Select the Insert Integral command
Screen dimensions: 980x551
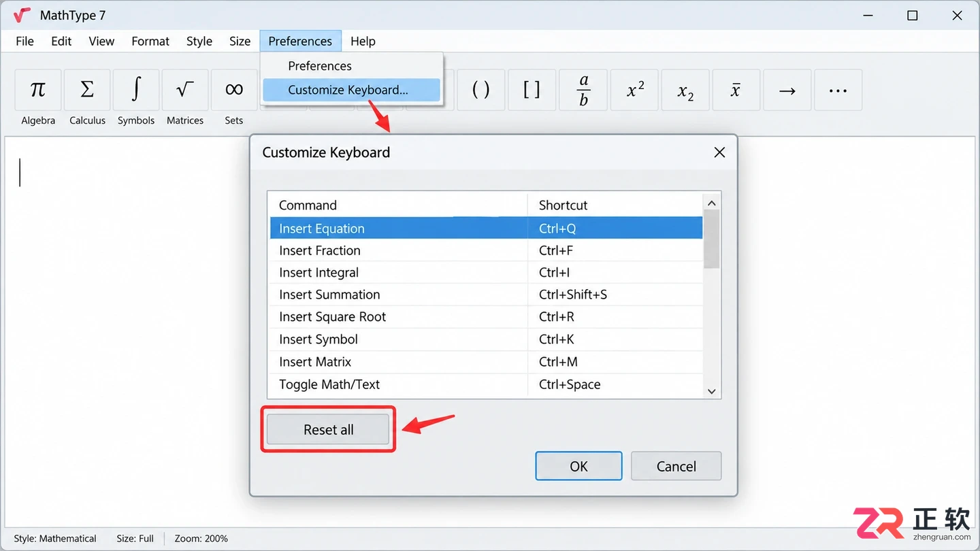coord(486,272)
